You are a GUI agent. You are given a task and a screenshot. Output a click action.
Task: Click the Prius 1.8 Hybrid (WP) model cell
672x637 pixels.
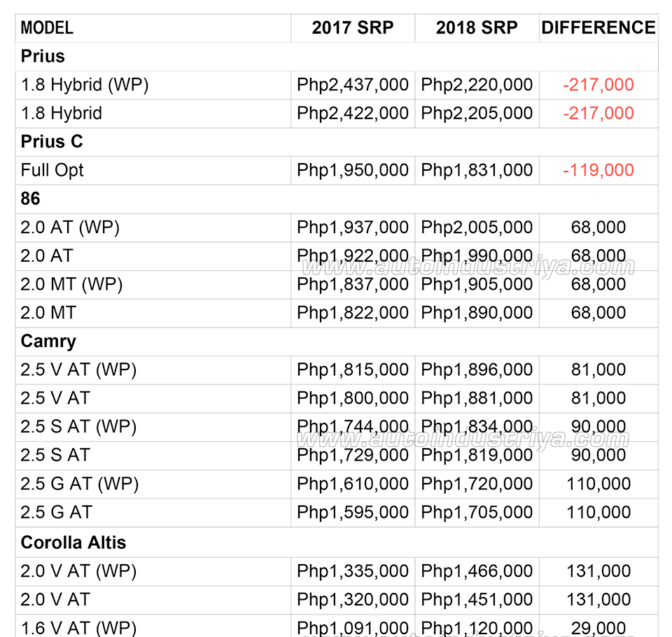coord(85,85)
